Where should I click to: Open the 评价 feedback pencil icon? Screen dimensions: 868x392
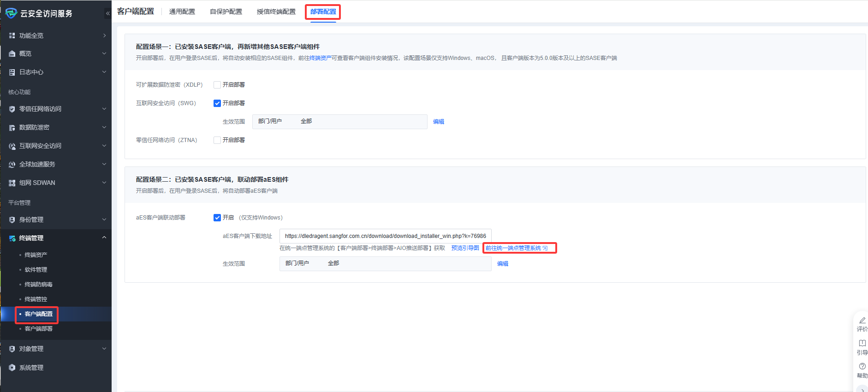(x=862, y=321)
